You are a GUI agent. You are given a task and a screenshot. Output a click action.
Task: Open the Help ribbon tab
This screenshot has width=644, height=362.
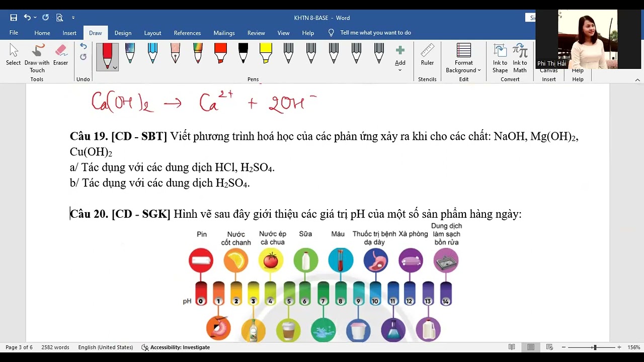308,33
